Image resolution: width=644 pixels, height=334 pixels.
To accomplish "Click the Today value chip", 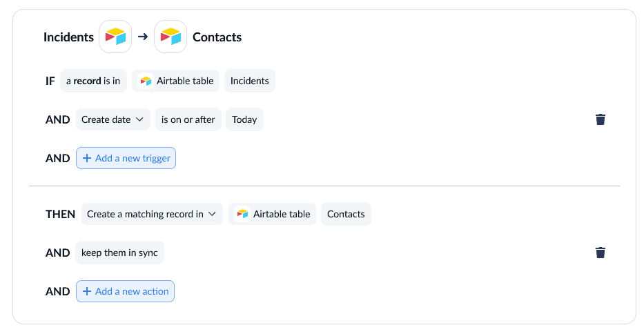I will (244, 119).
